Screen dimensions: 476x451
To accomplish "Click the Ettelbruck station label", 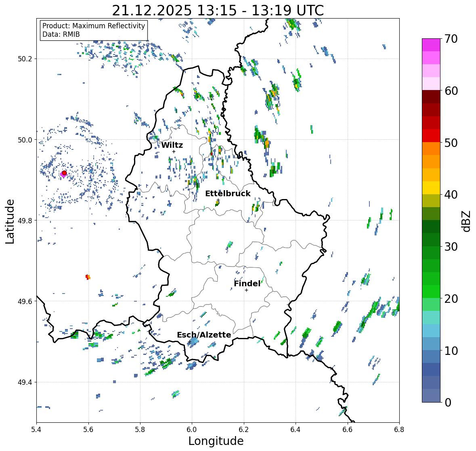I will coord(228,194).
